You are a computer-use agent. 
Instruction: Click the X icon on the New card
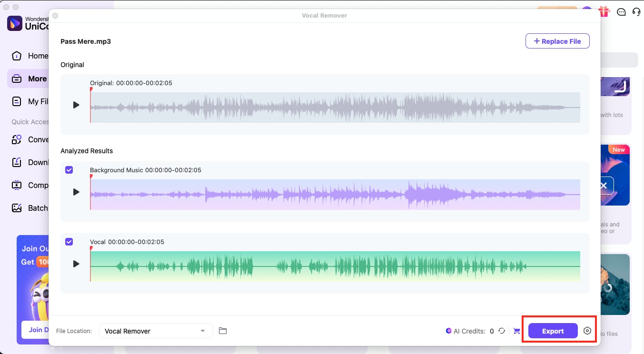coord(604,186)
